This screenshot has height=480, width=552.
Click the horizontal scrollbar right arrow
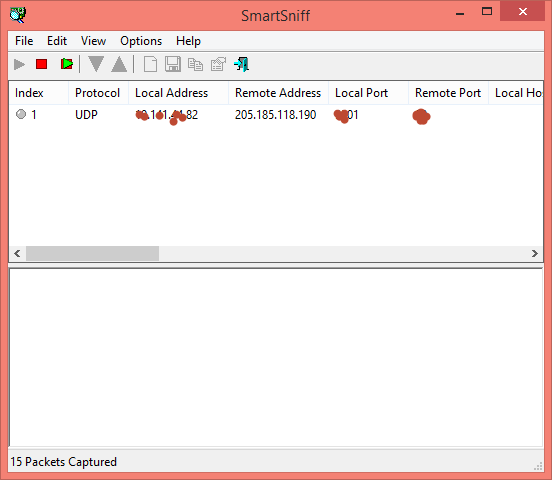click(x=535, y=253)
